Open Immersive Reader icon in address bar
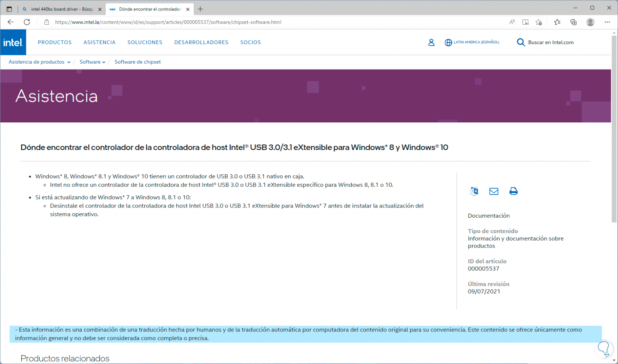The width and height of the screenshot is (618, 364). [x=525, y=22]
